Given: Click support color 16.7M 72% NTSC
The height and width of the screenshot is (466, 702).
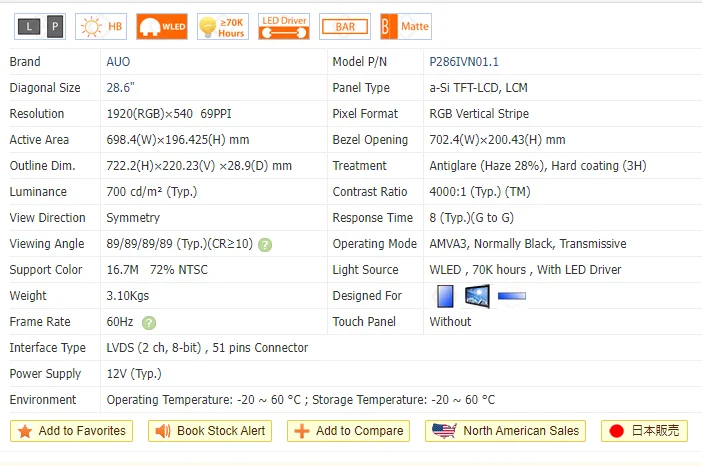Looking at the screenshot, I should click(157, 269).
